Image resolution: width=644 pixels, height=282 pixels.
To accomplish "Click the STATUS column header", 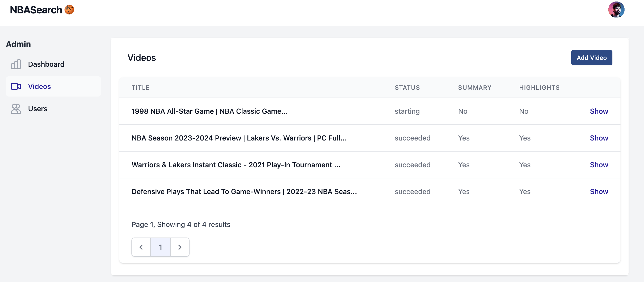I will pyautogui.click(x=407, y=88).
